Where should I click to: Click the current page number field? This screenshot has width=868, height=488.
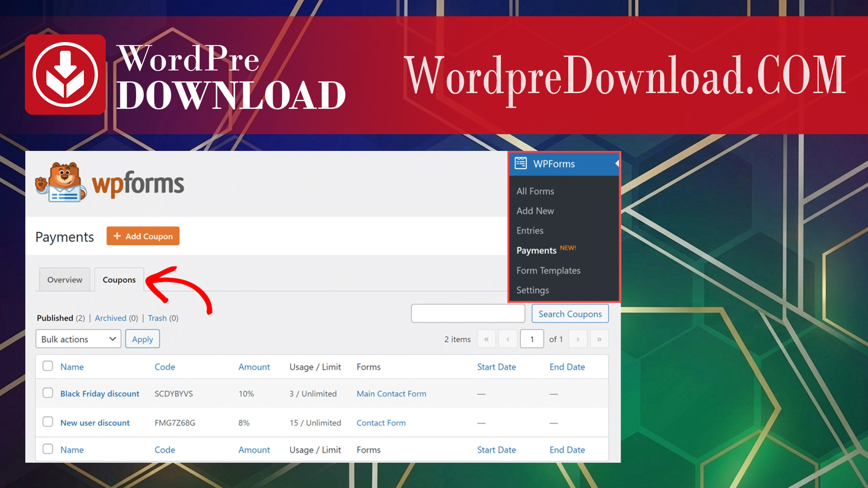pos(532,339)
